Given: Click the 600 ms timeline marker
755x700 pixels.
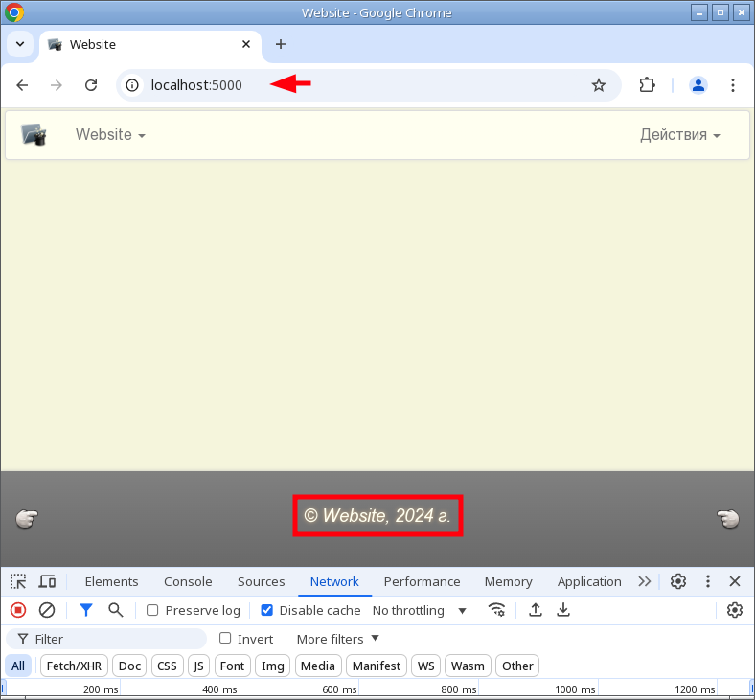Looking at the screenshot, I should 339,689.
